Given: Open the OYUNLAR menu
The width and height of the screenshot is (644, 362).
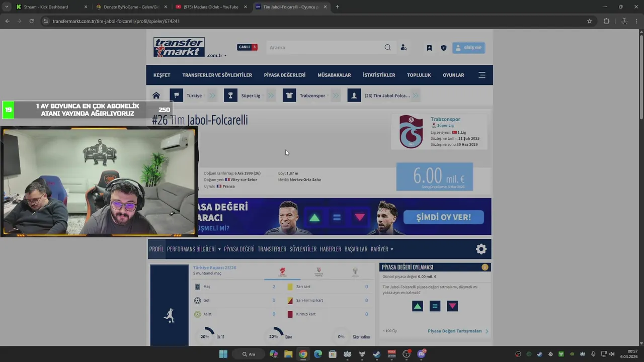Looking at the screenshot, I should tap(453, 75).
